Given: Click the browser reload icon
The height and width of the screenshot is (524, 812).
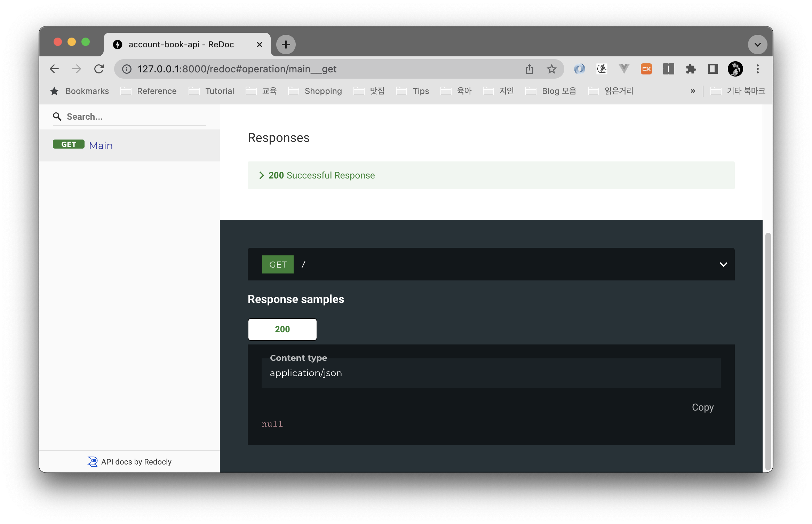Looking at the screenshot, I should click(x=99, y=69).
